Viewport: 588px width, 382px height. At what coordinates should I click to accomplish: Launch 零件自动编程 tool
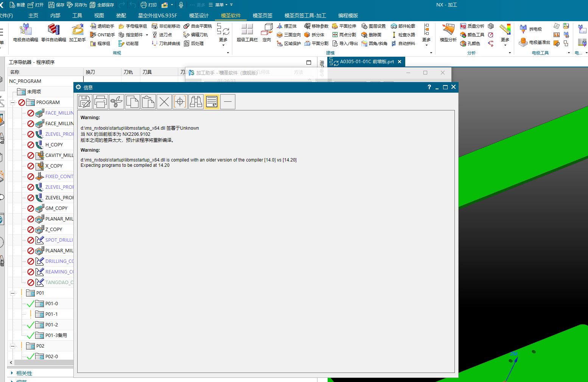(x=54, y=33)
